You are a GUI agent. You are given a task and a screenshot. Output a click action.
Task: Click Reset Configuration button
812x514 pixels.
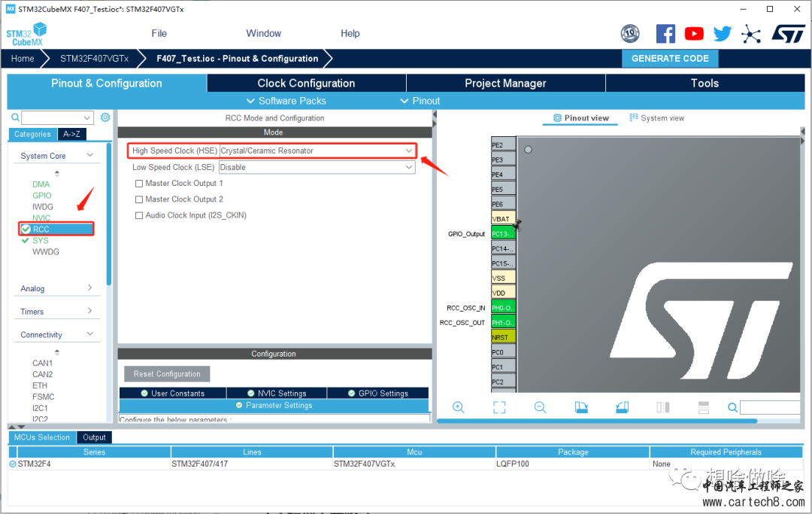[x=167, y=374]
